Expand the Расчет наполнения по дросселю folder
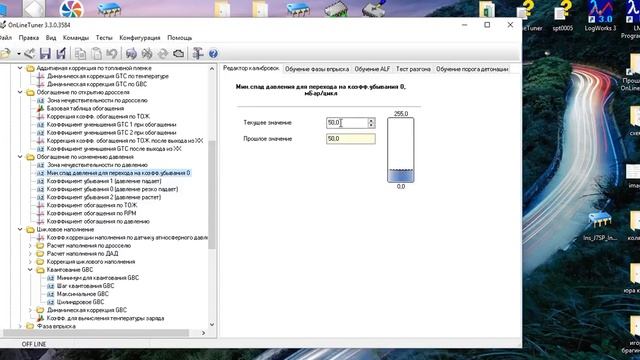 [x=30, y=246]
